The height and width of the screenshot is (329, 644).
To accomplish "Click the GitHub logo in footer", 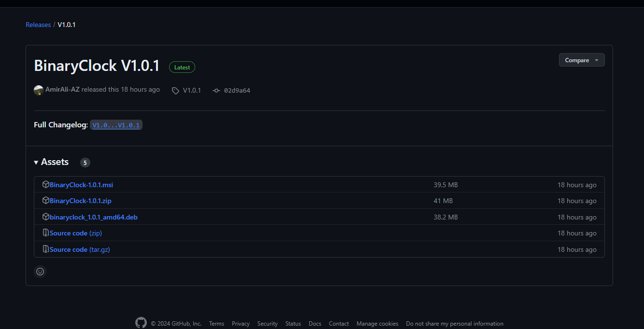I will coord(141,323).
